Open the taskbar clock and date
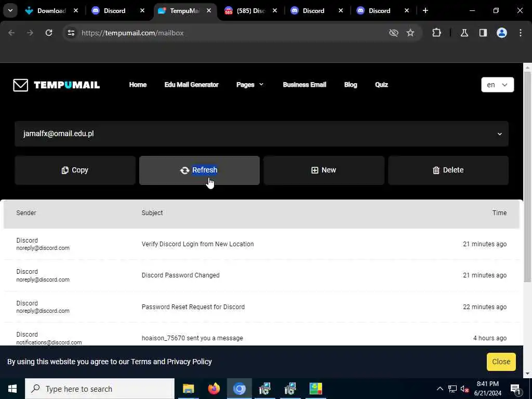The width and height of the screenshot is (532, 399). (x=487, y=389)
